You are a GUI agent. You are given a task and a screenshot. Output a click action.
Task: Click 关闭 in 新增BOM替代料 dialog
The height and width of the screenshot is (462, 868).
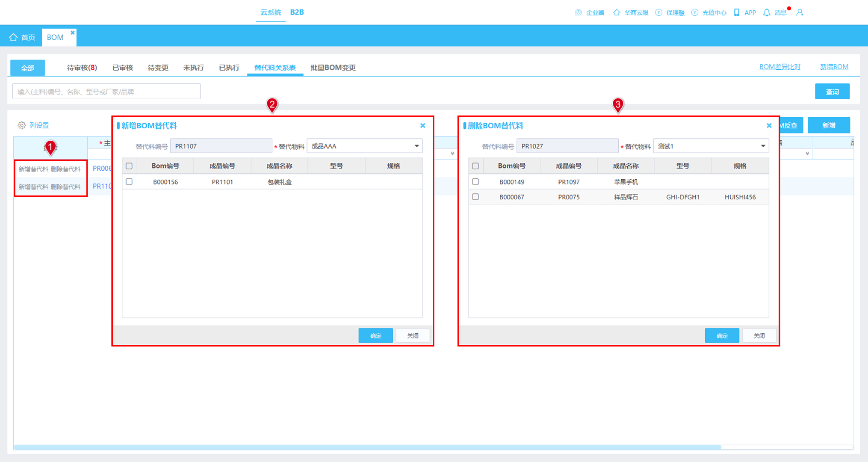pos(413,336)
